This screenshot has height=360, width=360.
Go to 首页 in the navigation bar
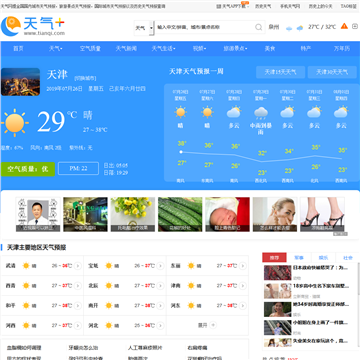[18, 48]
